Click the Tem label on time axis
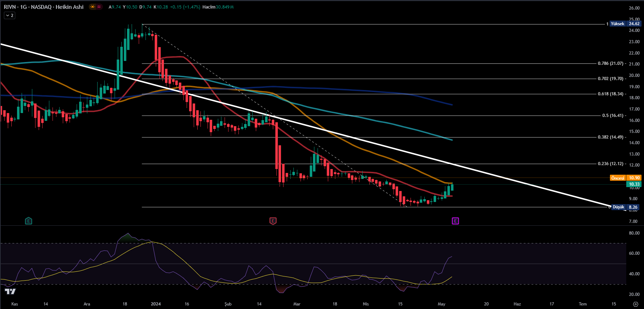Viewport: 644px width, 309px height. click(583, 304)
